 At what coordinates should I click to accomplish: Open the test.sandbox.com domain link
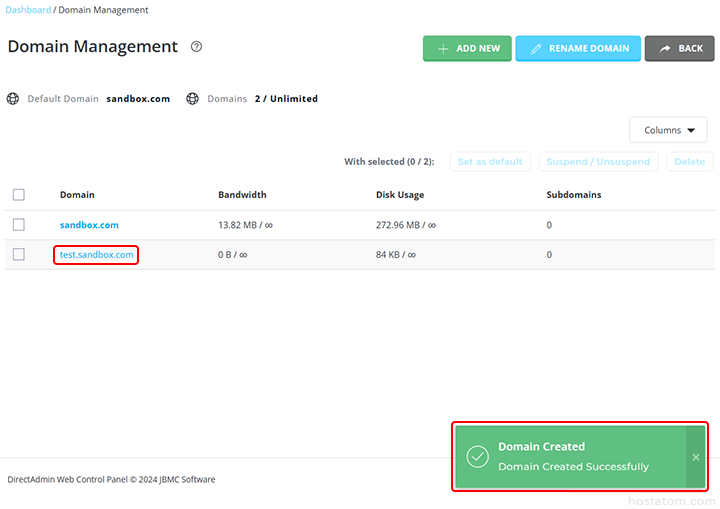click(97, 255)
